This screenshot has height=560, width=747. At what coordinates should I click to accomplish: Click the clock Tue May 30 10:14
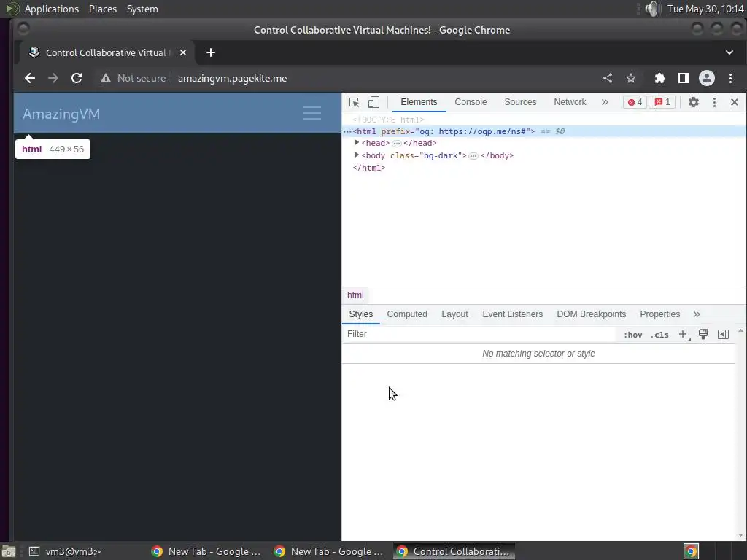(705, 9)
